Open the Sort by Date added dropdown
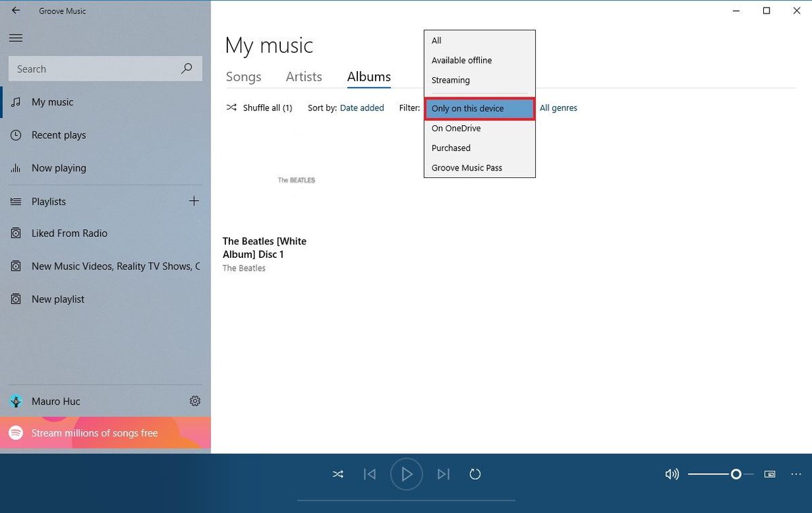The width and height of the screenshot is (812, 513). pos(362,108)
